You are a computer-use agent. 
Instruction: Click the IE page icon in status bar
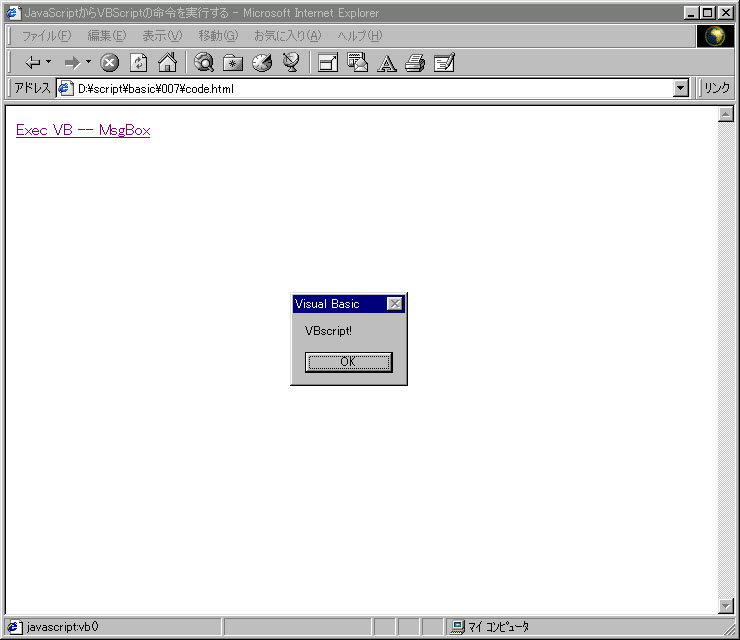pyautogui.click(x=14, y=627)
